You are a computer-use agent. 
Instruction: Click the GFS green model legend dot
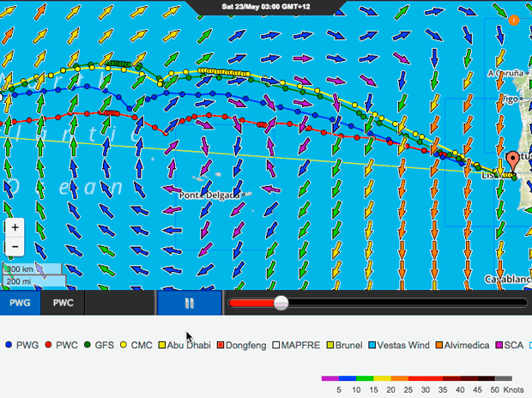(87, 345)
